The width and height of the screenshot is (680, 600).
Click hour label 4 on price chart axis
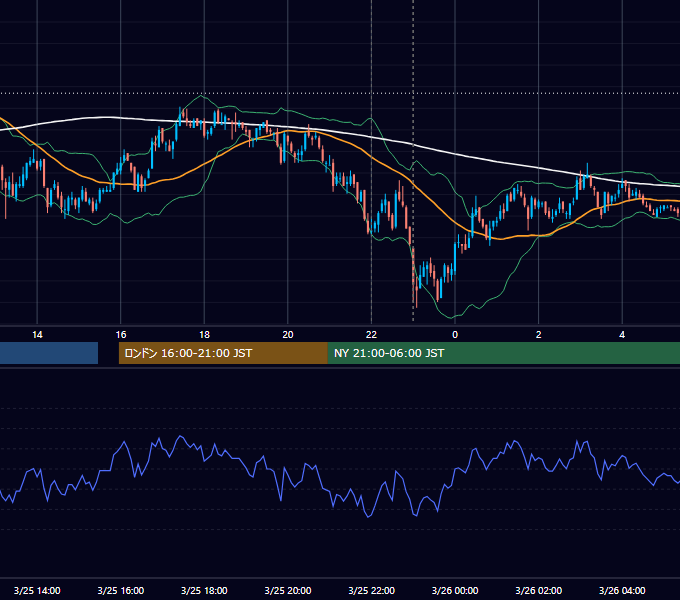coord(622,335)
